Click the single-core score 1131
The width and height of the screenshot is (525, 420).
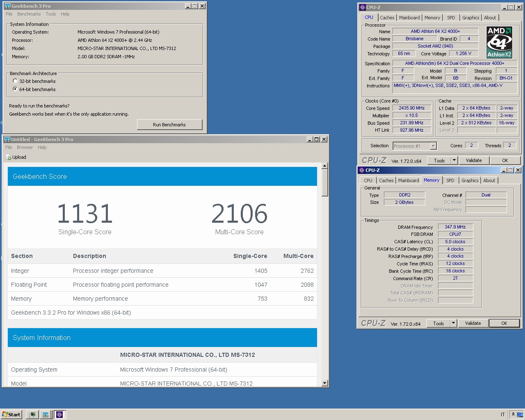[85, 214]
